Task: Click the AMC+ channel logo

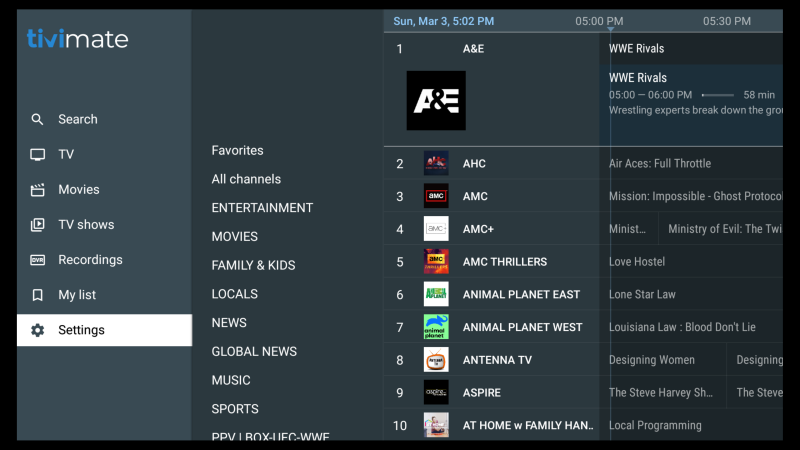Action: pyautogui.click(x=436, y=229)
